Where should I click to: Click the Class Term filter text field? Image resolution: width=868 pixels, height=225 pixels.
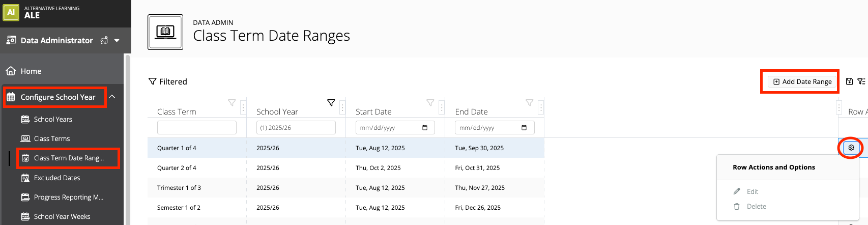[197, 128]
